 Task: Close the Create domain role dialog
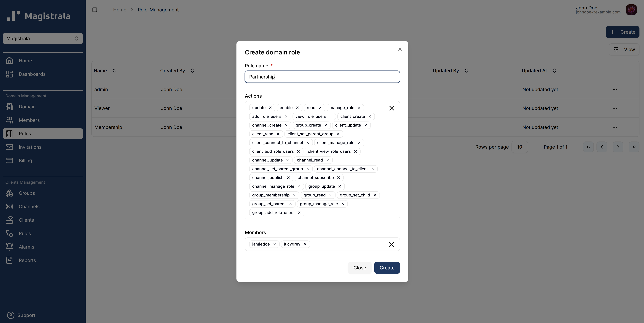(x=400, y=49)
